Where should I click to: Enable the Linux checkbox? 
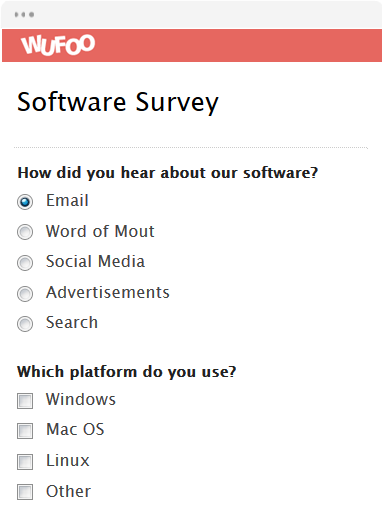click(x=25, y=461)
